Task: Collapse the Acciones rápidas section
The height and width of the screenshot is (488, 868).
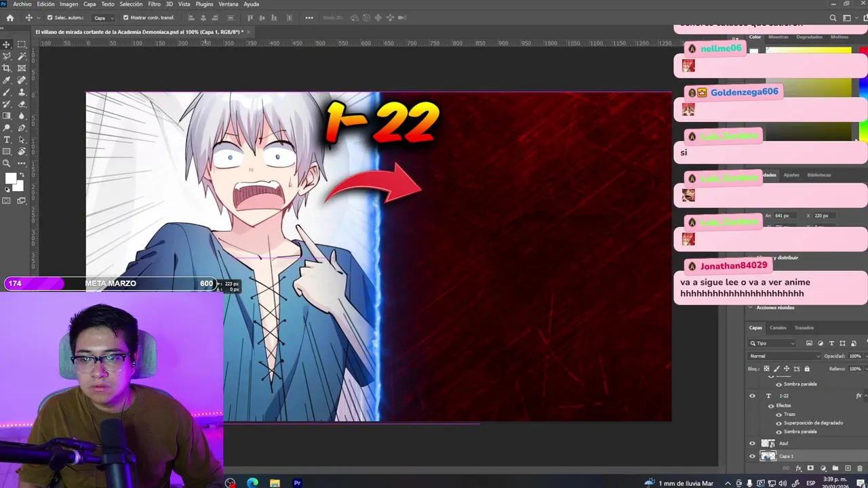Action: pos(751,308)
